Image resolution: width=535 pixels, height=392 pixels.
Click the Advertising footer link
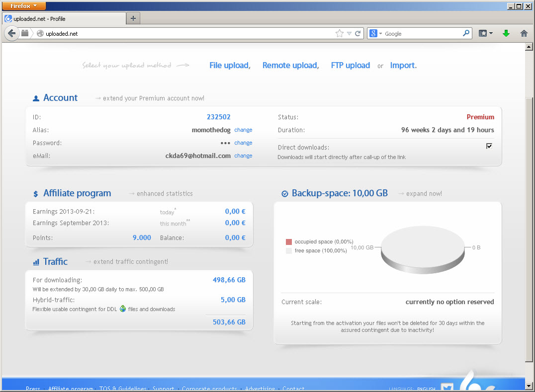(260, 388)
